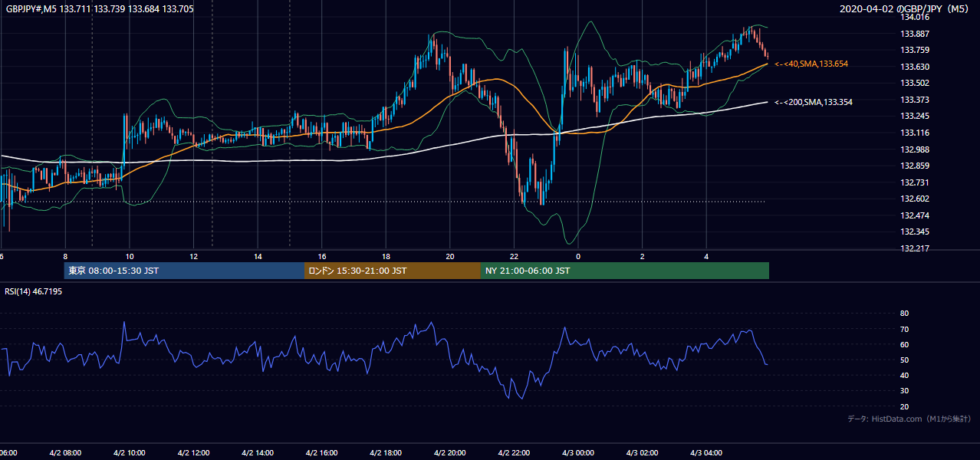
Task: Click the 4/2 10:00 time axis label
Action: click(129, 453)
